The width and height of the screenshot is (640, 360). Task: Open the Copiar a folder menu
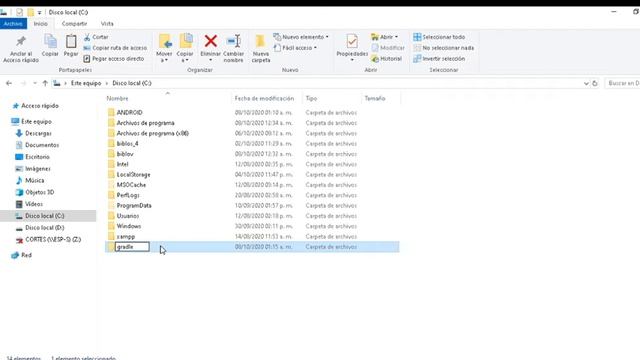[185, 49]
